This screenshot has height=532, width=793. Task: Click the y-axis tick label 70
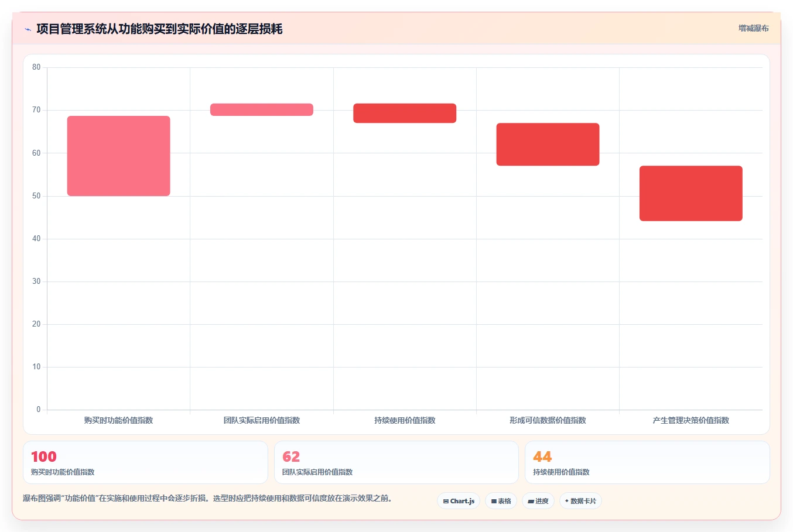36,110
